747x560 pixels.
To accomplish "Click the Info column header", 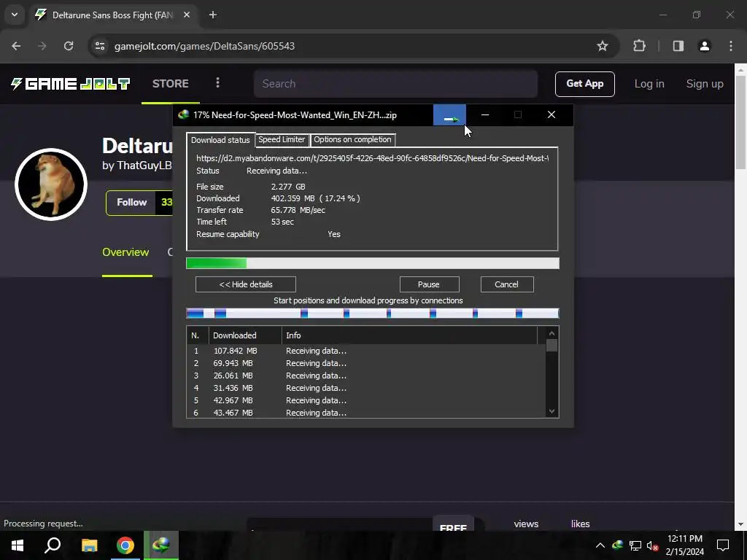I will pyautogui.click(x=410, y=335).
